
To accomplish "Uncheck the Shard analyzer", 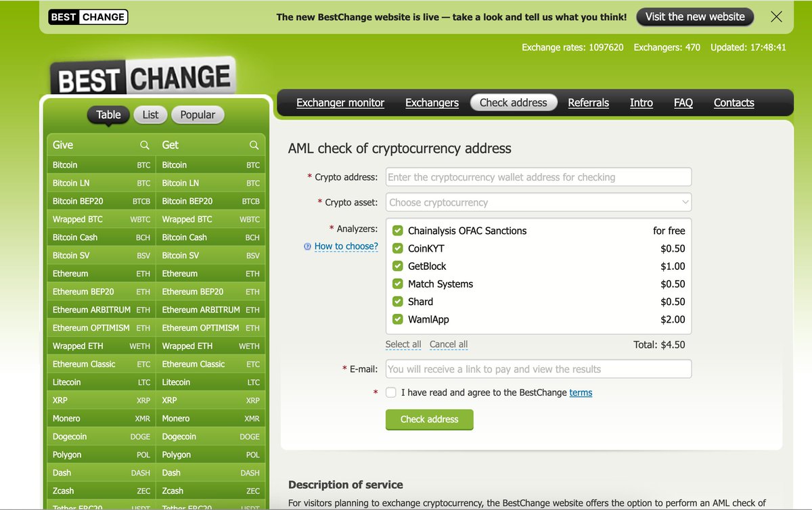I will (x=398, y=302).
